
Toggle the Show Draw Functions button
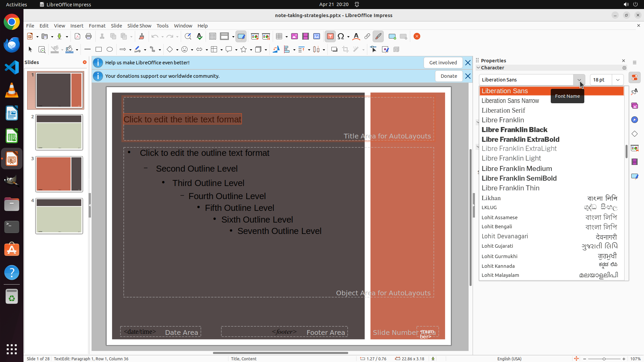pos(378,37)
